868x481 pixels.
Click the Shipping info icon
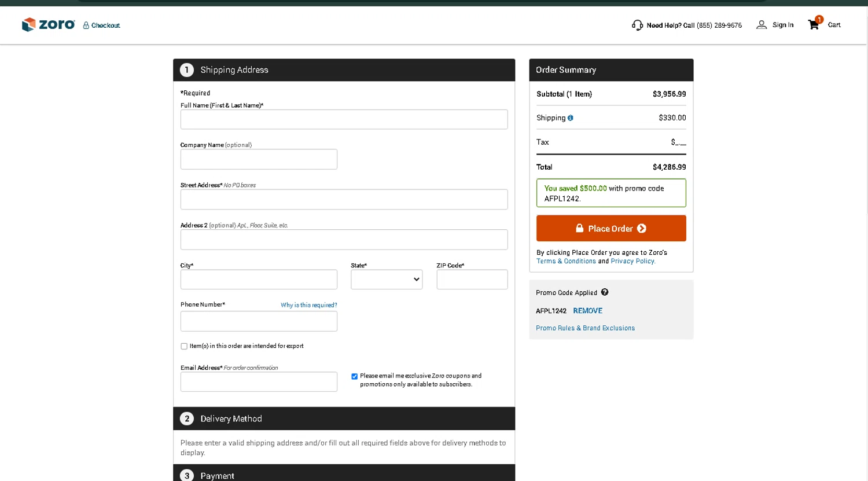tap(571, 118)
